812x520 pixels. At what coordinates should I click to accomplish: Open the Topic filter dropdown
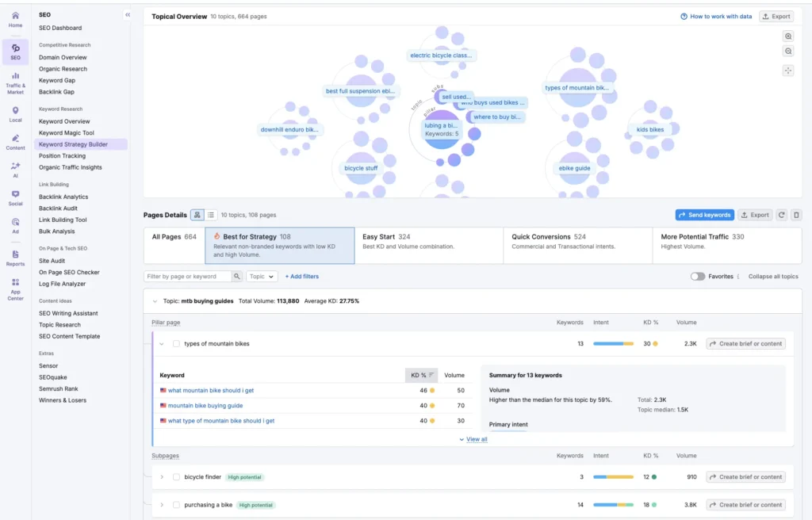(263, 277)
